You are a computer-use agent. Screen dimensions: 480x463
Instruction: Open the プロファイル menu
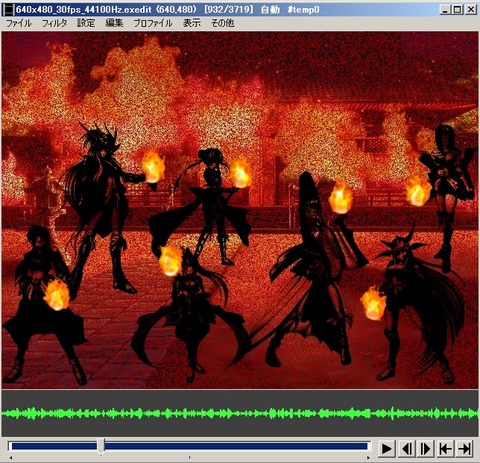(153, 23)
